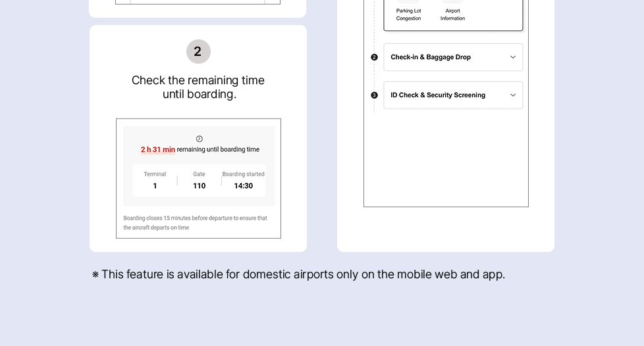Click the Boarding started column label

(243, 174)
